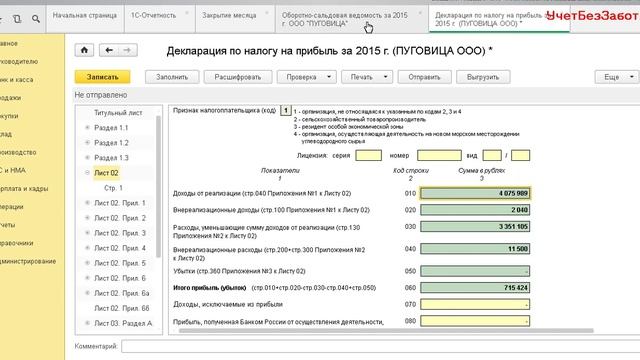Select line 060 value 715 424
Image resolution: width=640 pixels, height=360 pixels.
pyautogui.click(x=475, y=288)
